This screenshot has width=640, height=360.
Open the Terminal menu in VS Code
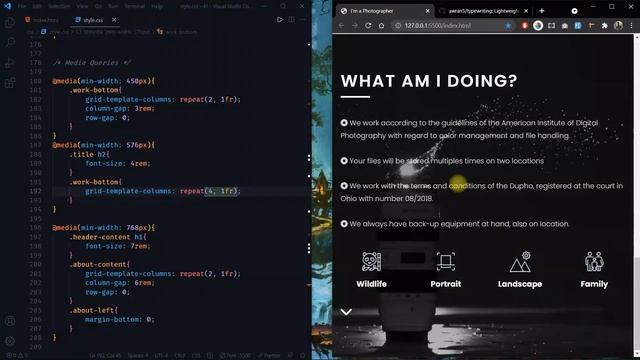point(134,6)
